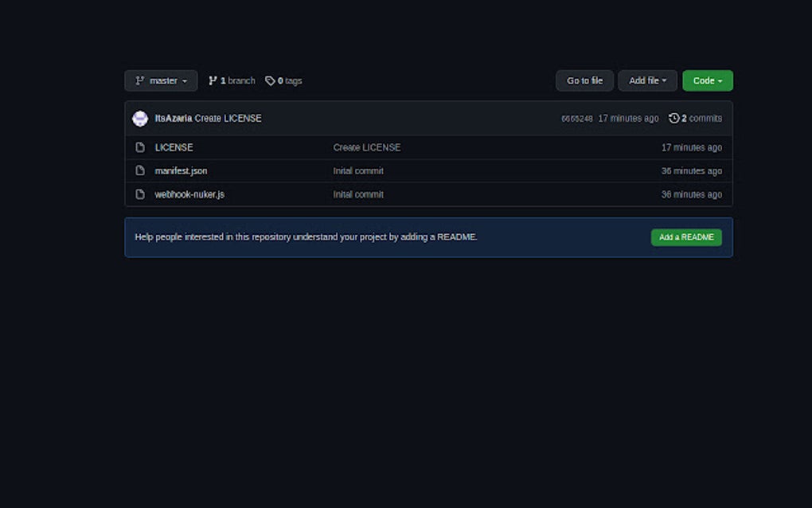Screen dimensions: 812x508
Task: Click the file icon beside manifest.json
Action: 139,170
